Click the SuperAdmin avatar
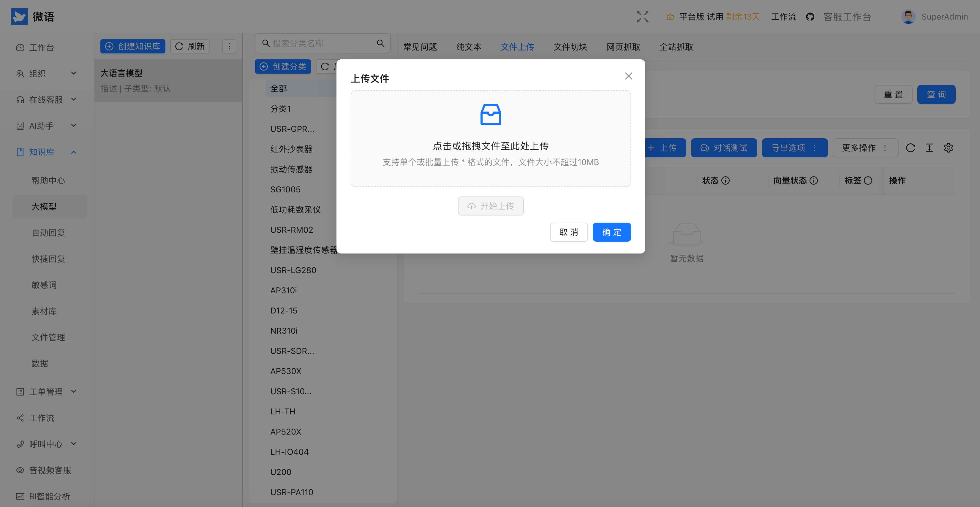 coord(908,16)
